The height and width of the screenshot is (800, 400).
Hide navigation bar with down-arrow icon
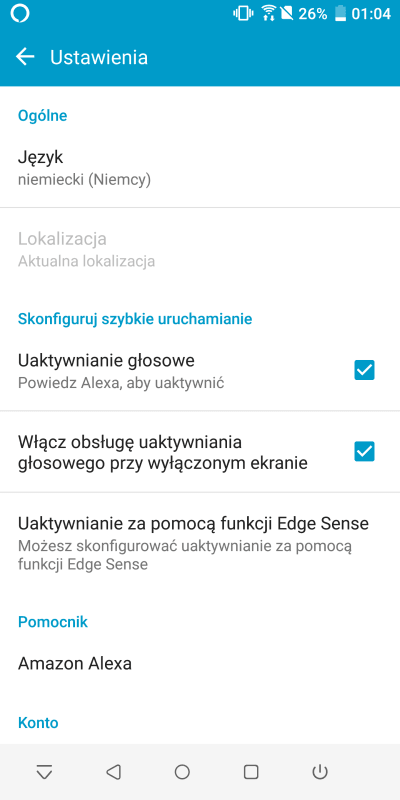pos(44,772)
